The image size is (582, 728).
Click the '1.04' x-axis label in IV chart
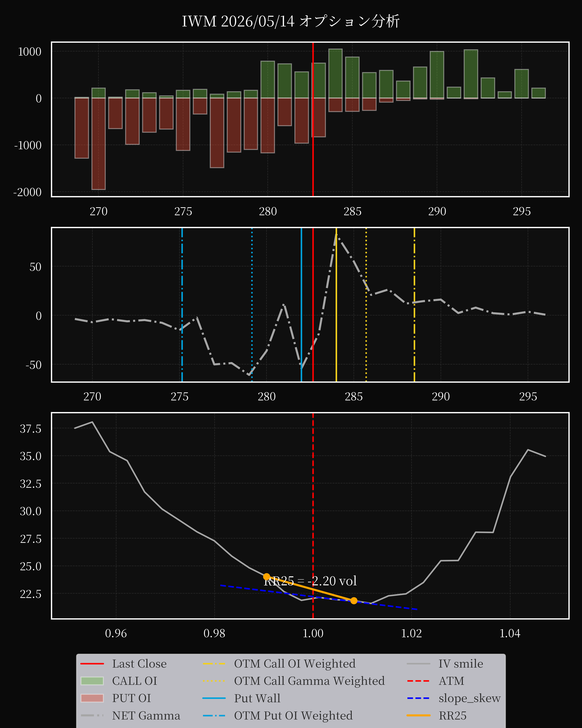(x=510, y=633)
